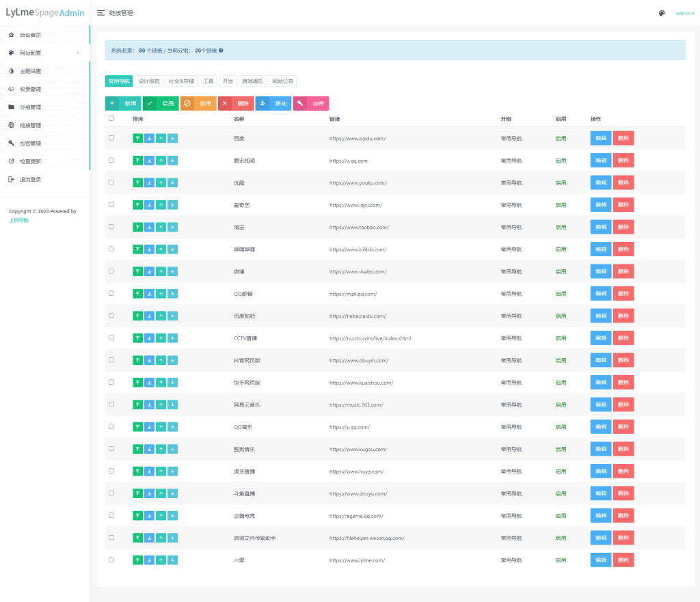Open the admin user dropdown
This screenshot has height=602, width=700.
(x=684, y=13)
